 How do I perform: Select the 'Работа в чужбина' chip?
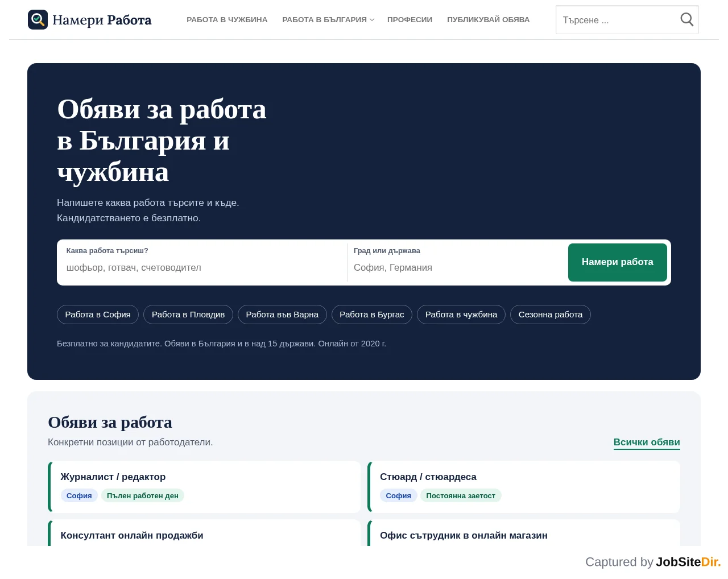pyautogui.click(x=461, y=315)
